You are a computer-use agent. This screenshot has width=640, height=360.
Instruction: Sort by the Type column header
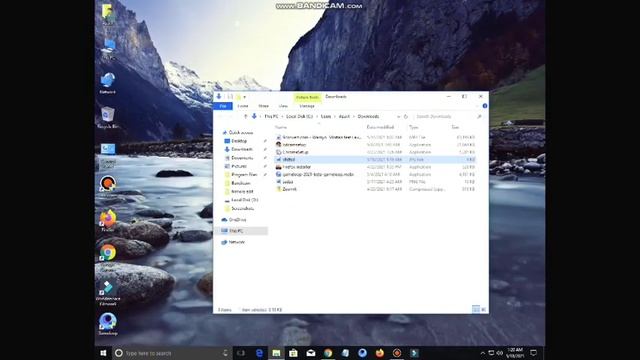pos(414,127)
